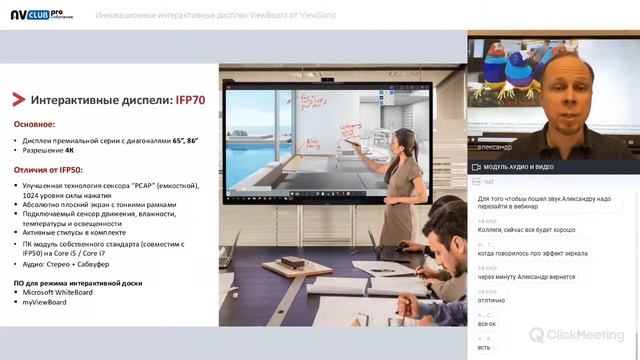Click the 'myViewBoard' bullet

(x=44, y=302)
